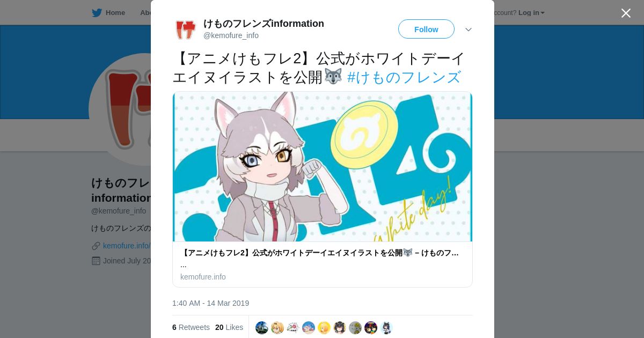Viewport: 644px width, 338px height.
Task: Click the first liker avatar icon
Action: point(262,328)
